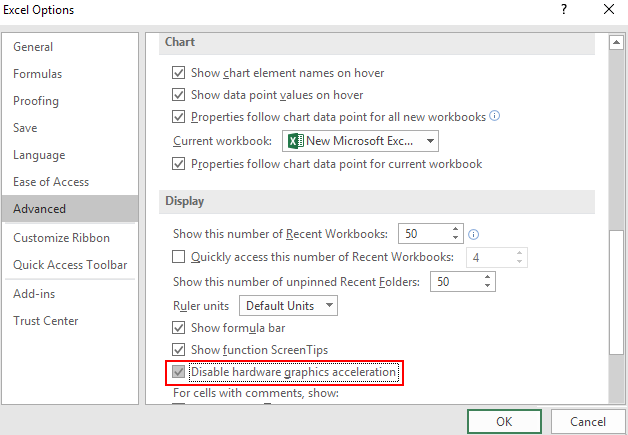Toggle Show function ScreenTips checkbox

coord(179,349)
